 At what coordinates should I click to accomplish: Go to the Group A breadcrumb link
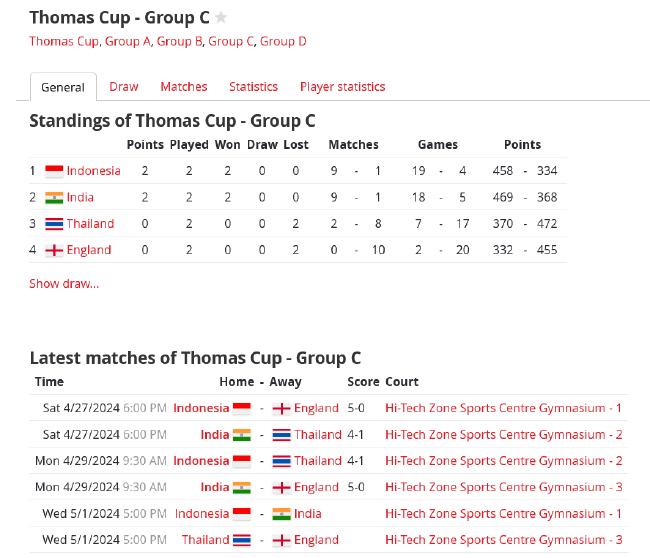(128, 41)
